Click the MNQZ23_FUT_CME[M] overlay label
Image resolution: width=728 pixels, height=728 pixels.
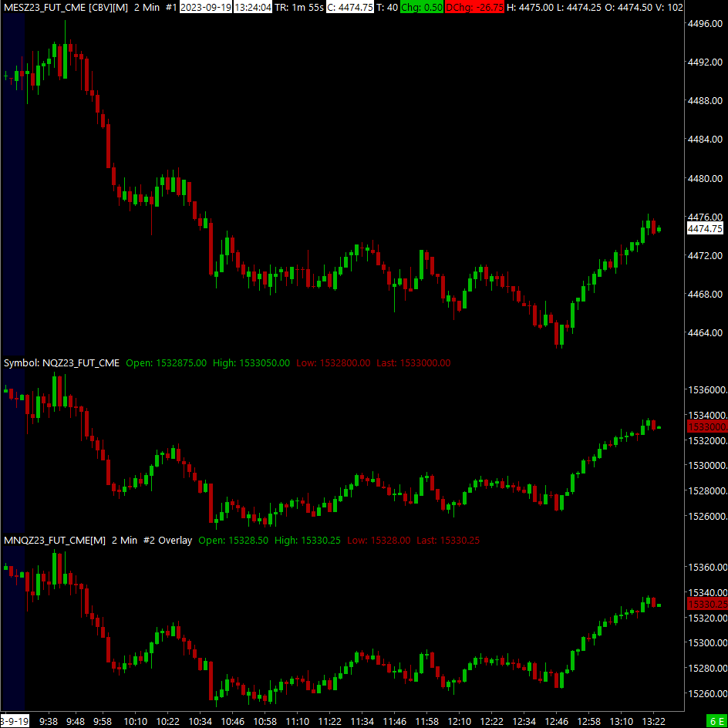click(x=55, y=541)
